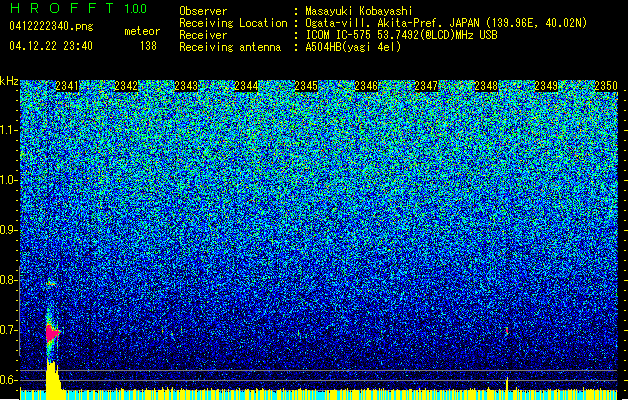Image resolution: width=629 pixels, height=400 pixels.
Task: Click the meteor count 138
Action: click(x=148, y=46)
